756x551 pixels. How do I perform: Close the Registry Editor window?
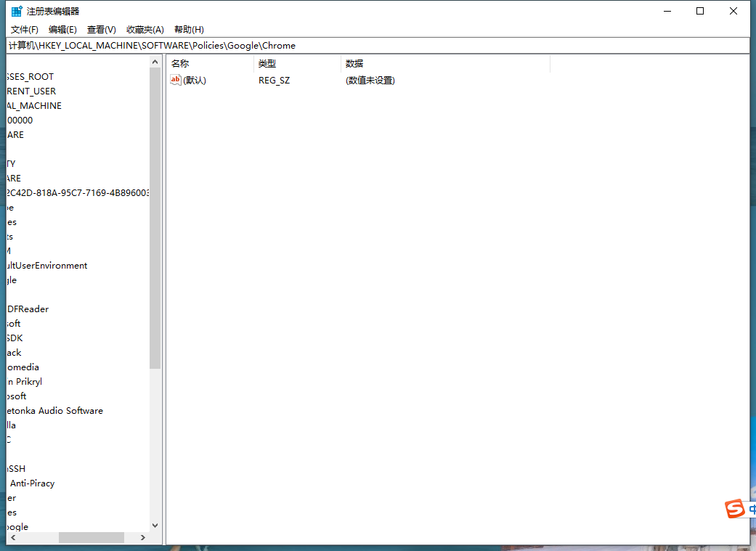pos(733,11)
